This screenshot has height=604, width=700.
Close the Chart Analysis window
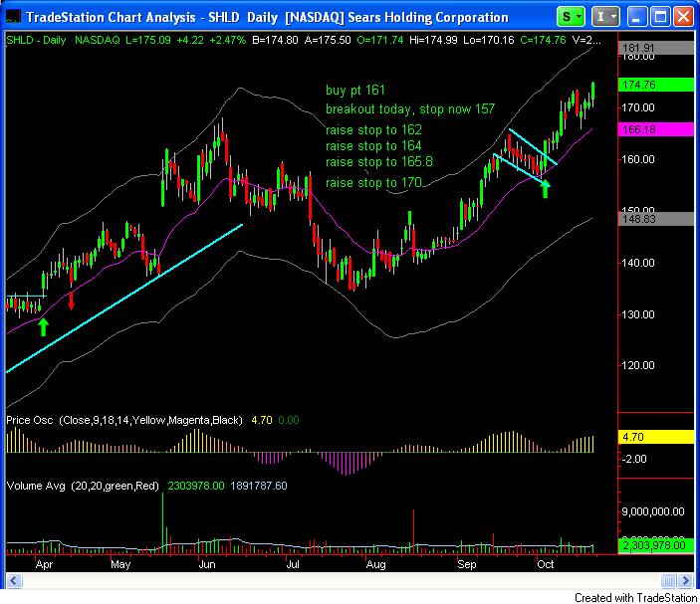pyautogui.click(x=683, y=17)
